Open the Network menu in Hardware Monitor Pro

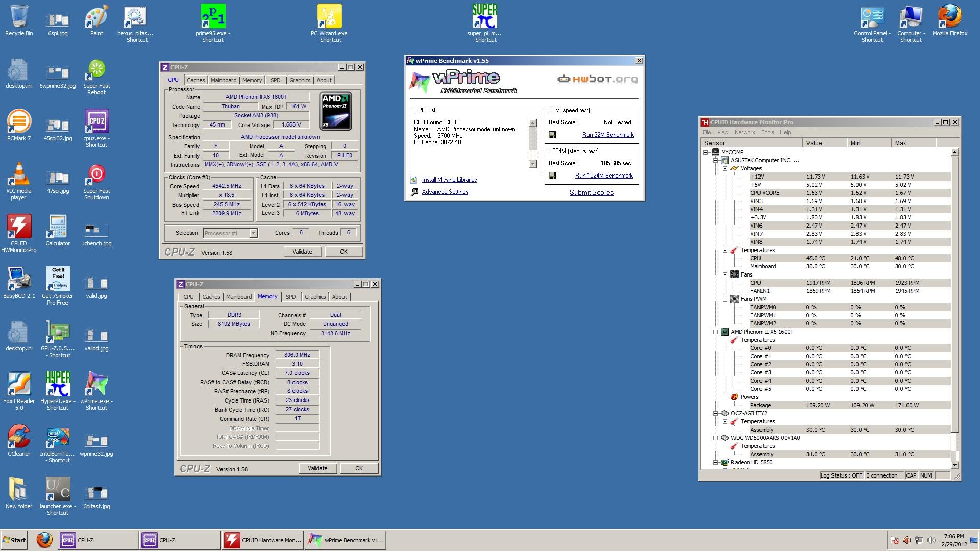(x=745, y=132)
